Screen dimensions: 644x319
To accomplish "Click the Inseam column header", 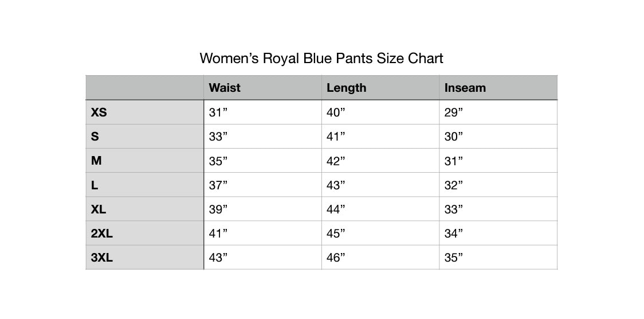I will 465,88.
